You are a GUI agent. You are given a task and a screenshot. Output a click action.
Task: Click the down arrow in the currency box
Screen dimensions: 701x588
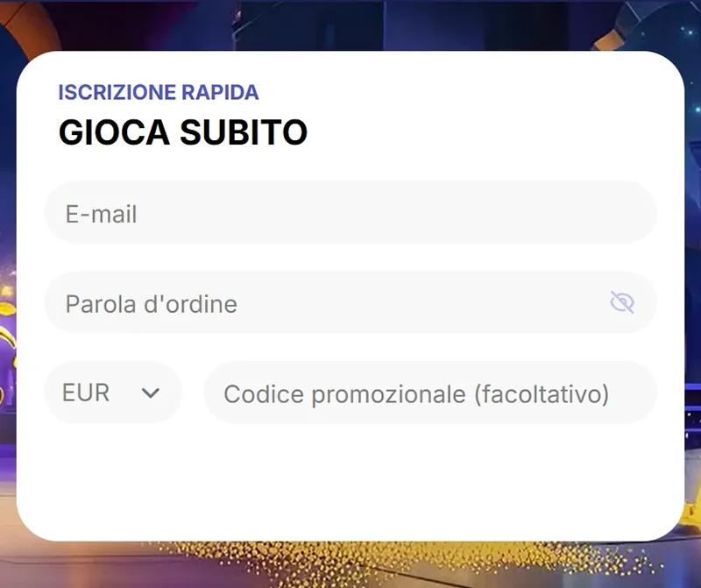coord(151,393)
